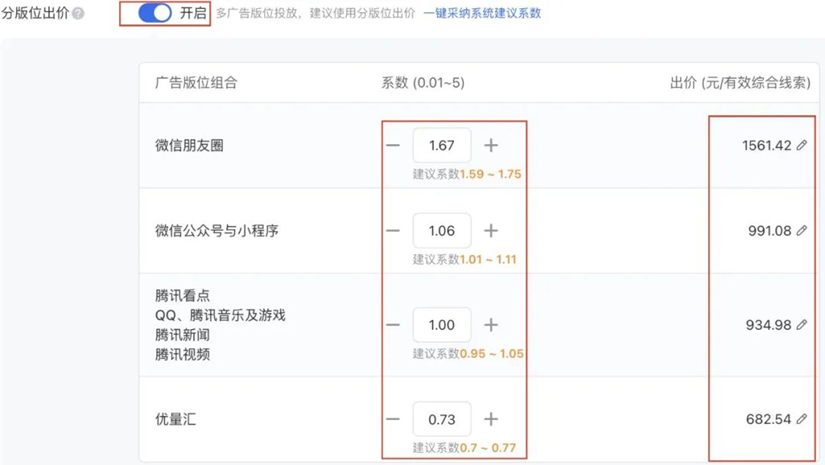825x465 pixels.
Task: Click the 微信朋友圈 placement row label
Action: tap(190, 146)
